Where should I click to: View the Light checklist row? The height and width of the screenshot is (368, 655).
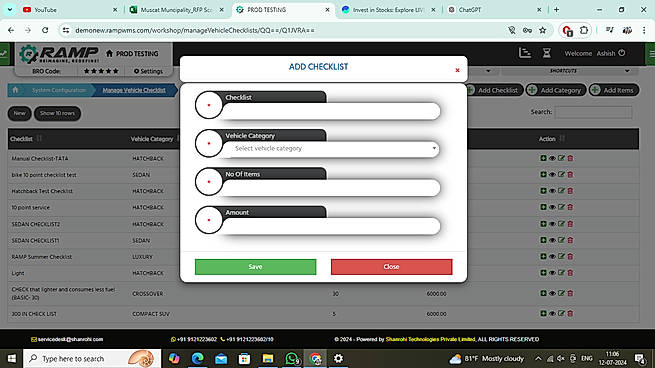(552, 273)
